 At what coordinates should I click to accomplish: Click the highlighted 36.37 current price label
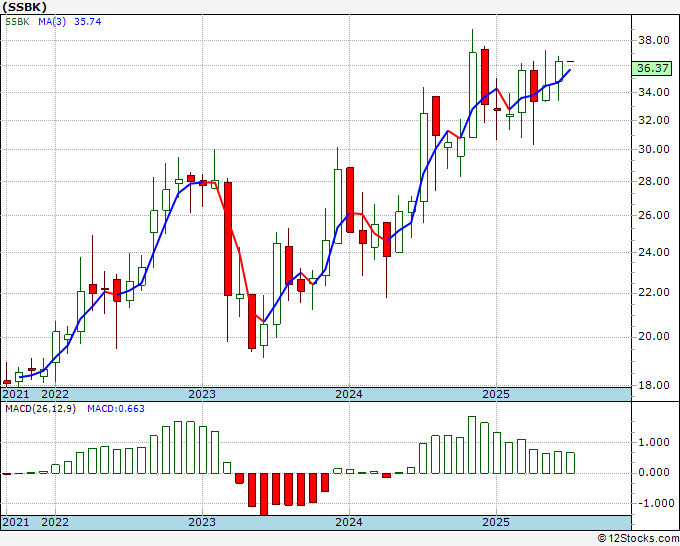point(652,68)
